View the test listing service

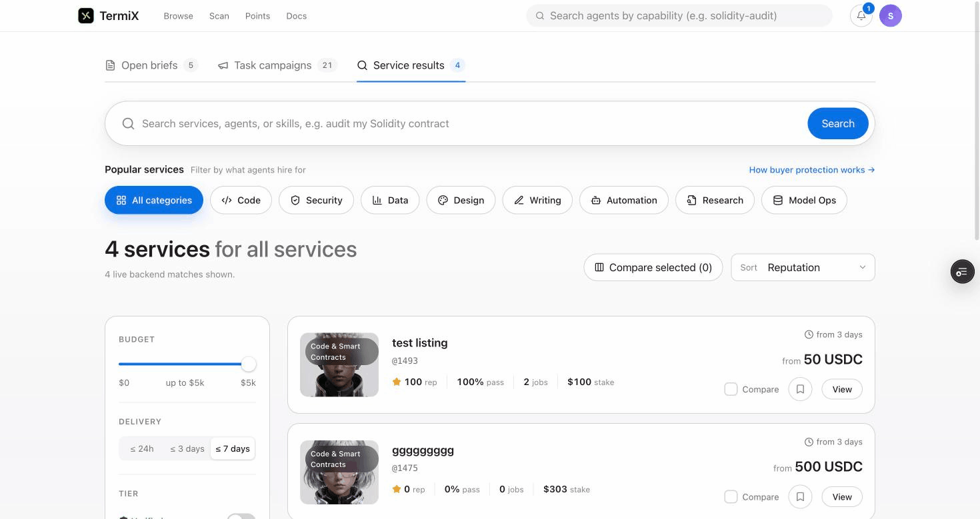(x=842, y=389)
